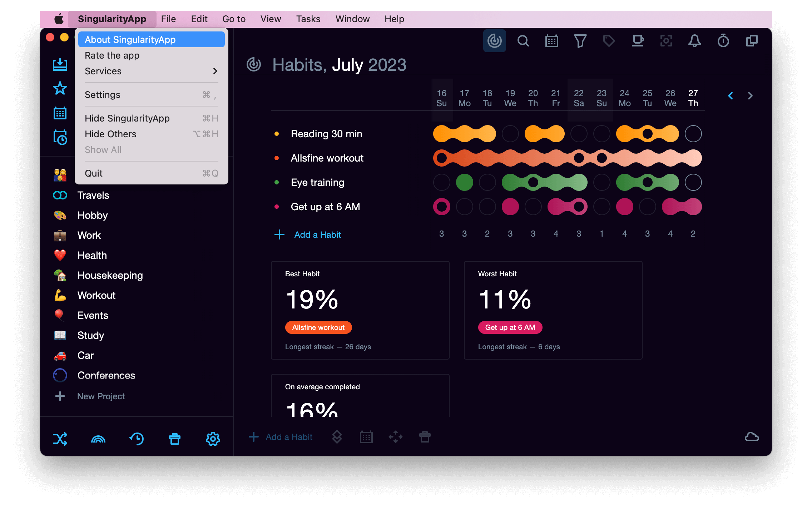812x509 pixels.
Task: Toggle Eye training for Sunday 23
Action: (602, 182)
